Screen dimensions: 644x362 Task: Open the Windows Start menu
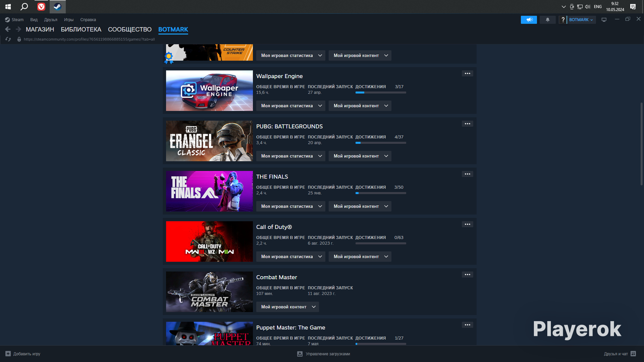point(8,7)
